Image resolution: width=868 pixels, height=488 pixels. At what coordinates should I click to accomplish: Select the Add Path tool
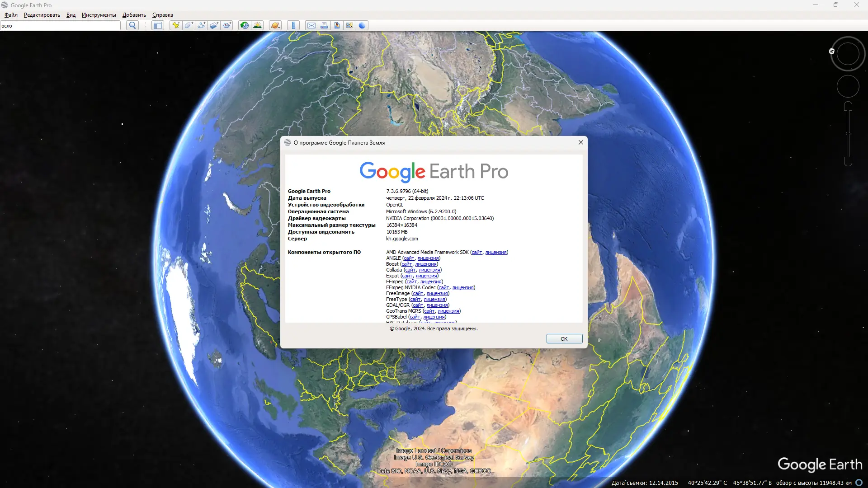pos(201,25)
